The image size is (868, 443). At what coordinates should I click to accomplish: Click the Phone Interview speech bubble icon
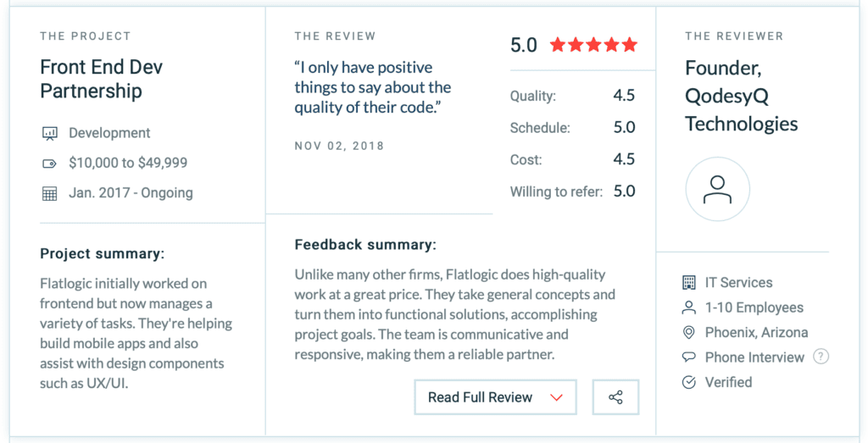[688, 357]
